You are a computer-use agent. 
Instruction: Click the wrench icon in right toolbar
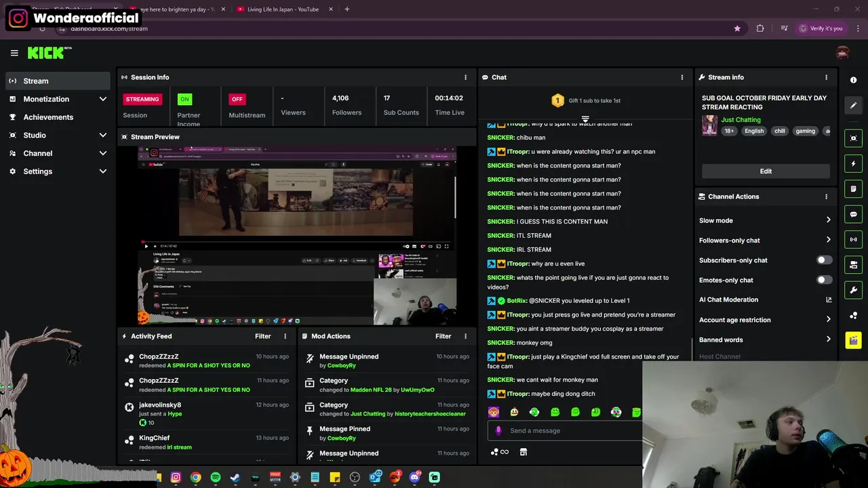coord(853,290)
